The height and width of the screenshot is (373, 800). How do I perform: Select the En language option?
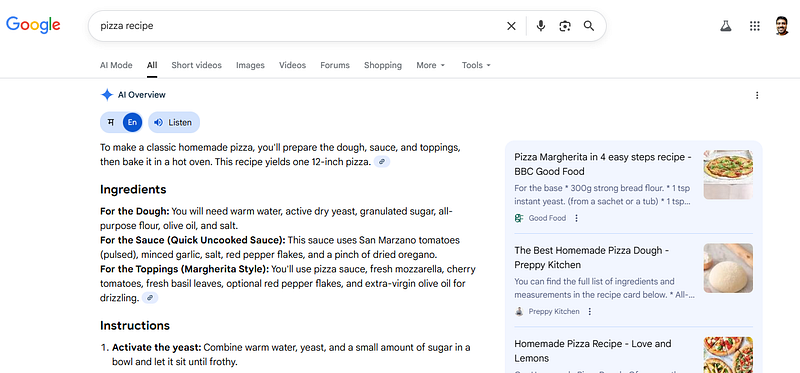click(132, 122)
